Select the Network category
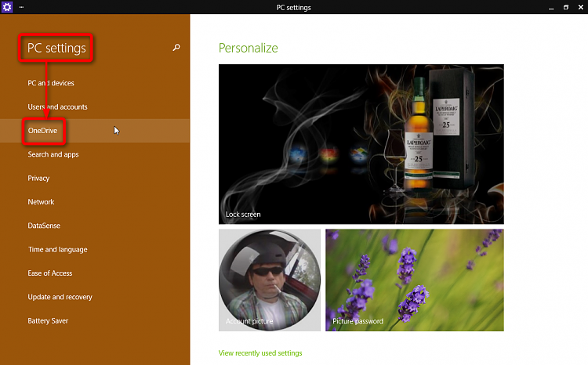588x365 pixels. pos(41,202)
